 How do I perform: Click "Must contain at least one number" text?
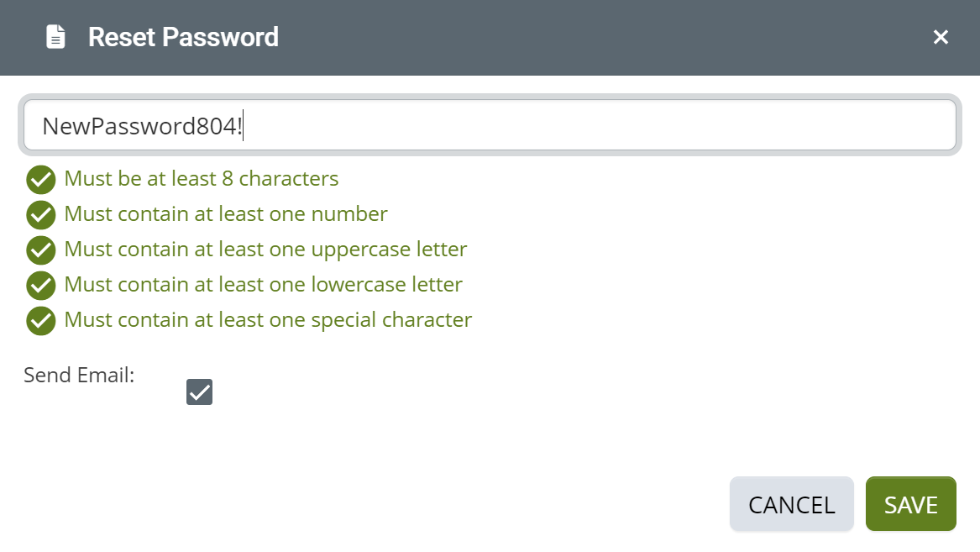point(226,214)
